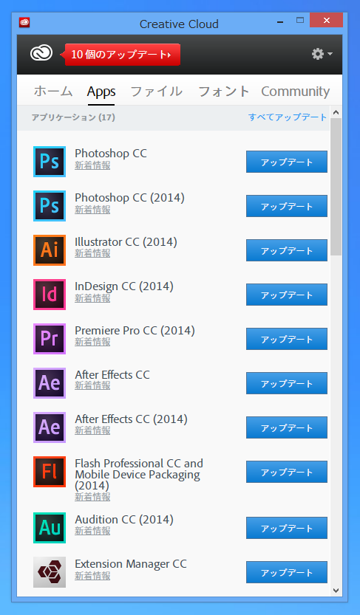Click the アプリケーション (17) header text
This screenshot has width=360, height=615.
[73, 117]
